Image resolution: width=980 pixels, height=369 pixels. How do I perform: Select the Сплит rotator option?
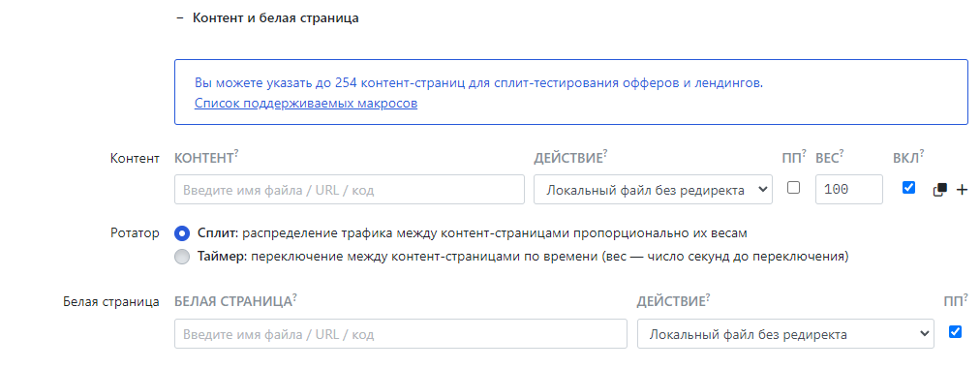(182, 233)
